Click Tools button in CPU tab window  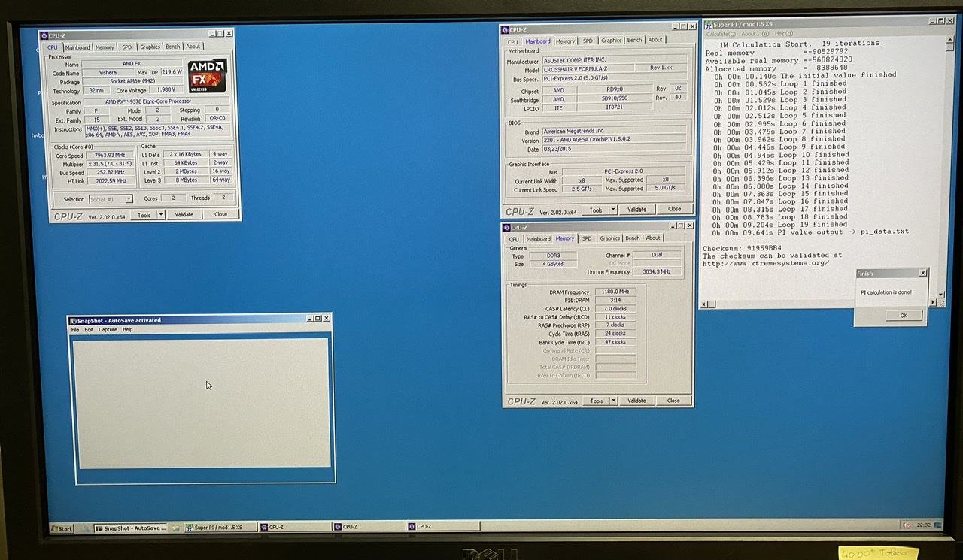144,215
